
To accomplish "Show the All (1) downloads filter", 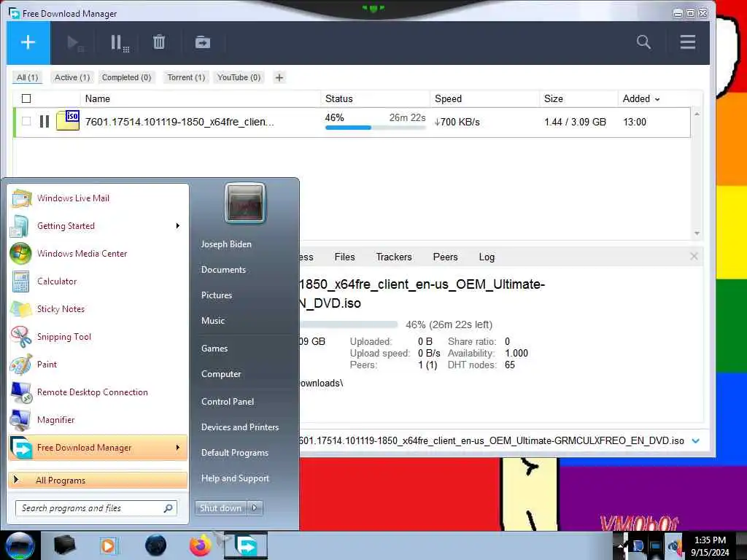I will [27, 77].
